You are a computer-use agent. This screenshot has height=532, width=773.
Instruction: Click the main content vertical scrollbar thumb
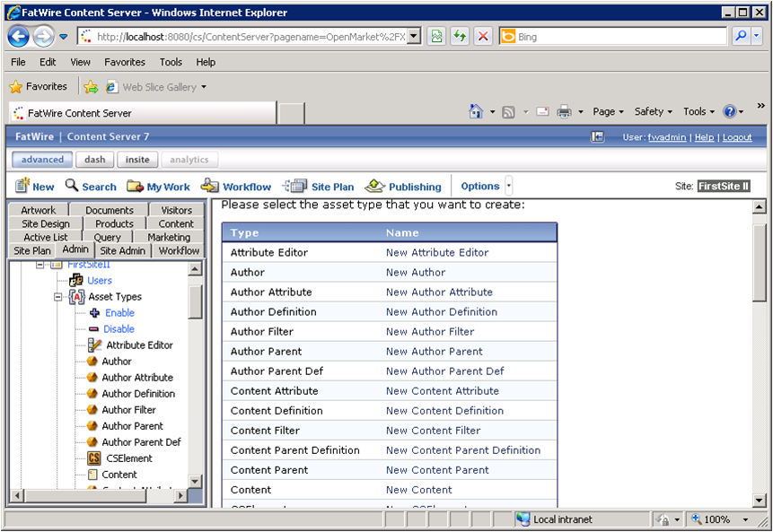(x=760, y=262)
